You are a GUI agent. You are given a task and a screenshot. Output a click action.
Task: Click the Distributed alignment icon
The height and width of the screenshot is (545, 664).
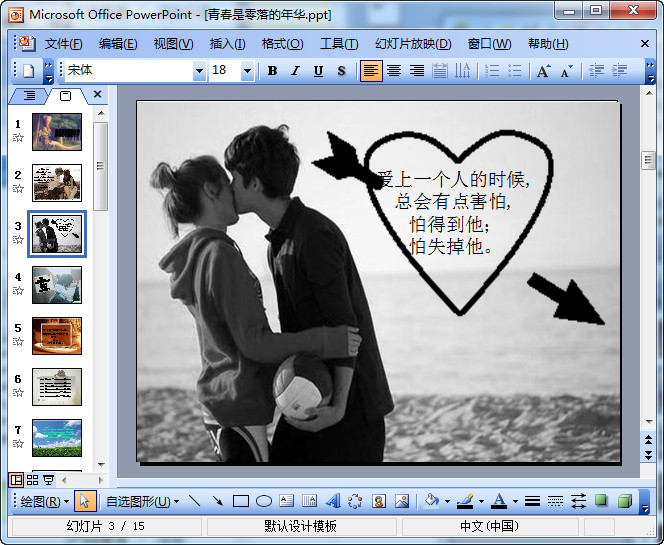(440, 71)
